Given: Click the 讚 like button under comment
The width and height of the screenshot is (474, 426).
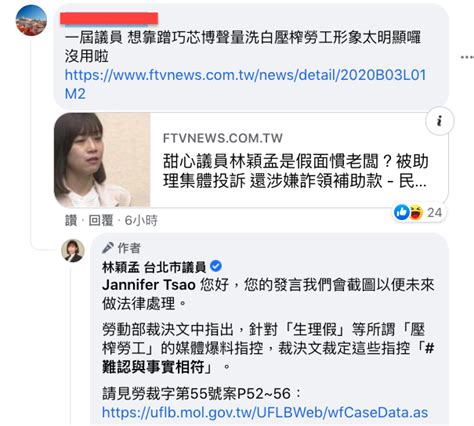Looking at the screenshot, I should point(71,220).
